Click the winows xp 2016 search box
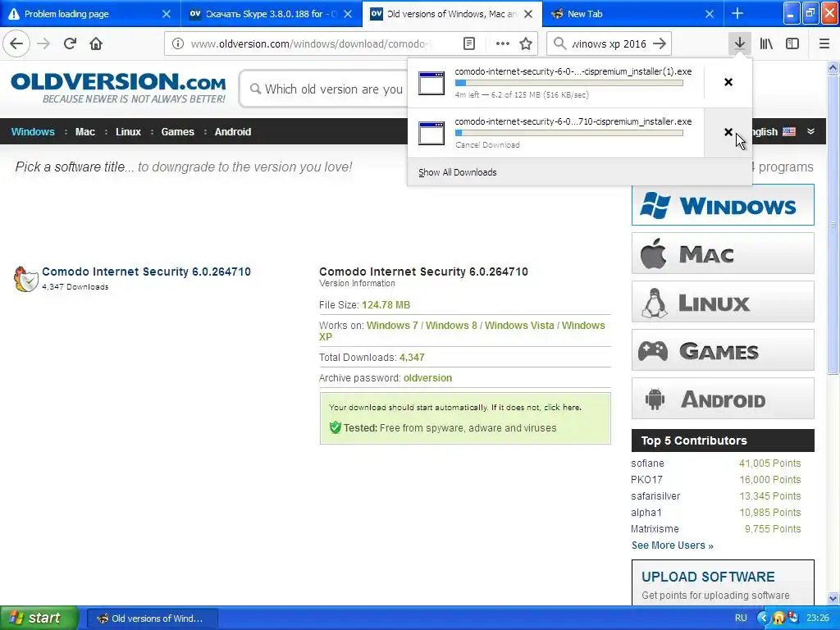Viewport: 840px width, 630px height. click(x=609, y=44)
